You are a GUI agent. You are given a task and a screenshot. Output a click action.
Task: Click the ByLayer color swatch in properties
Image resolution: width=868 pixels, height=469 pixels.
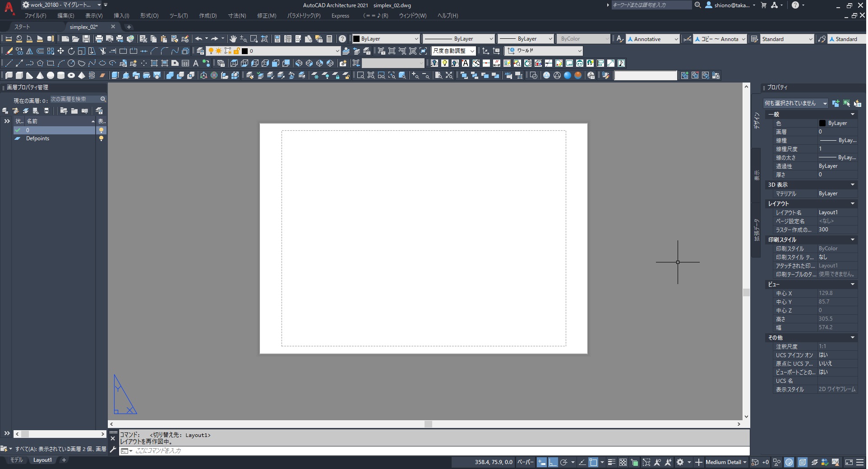click(822, 123)
